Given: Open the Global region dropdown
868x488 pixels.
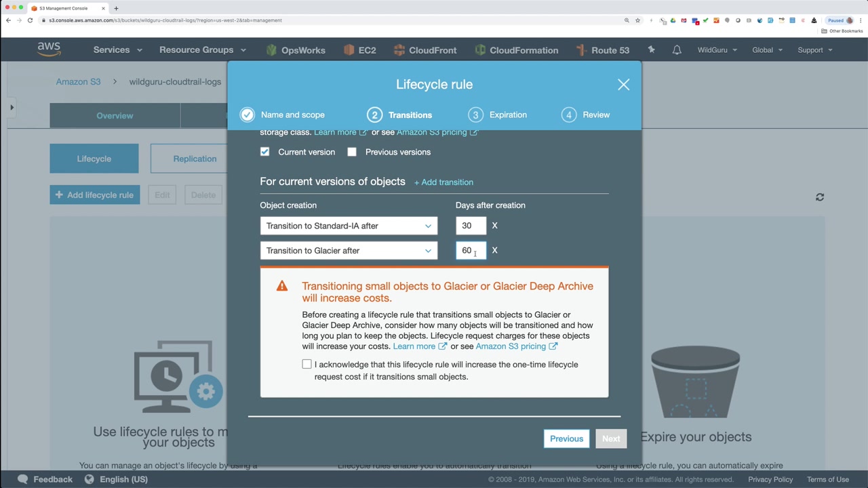Looking at the screenshot, I should (768, 50).
